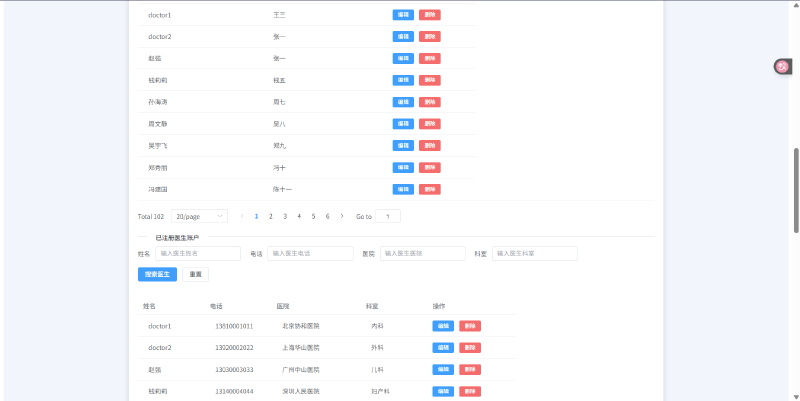Delete the 广州中山医院 doctor row
Viewport: 800px width, 401px height.
pyautogui.click(x=470, y=369)
